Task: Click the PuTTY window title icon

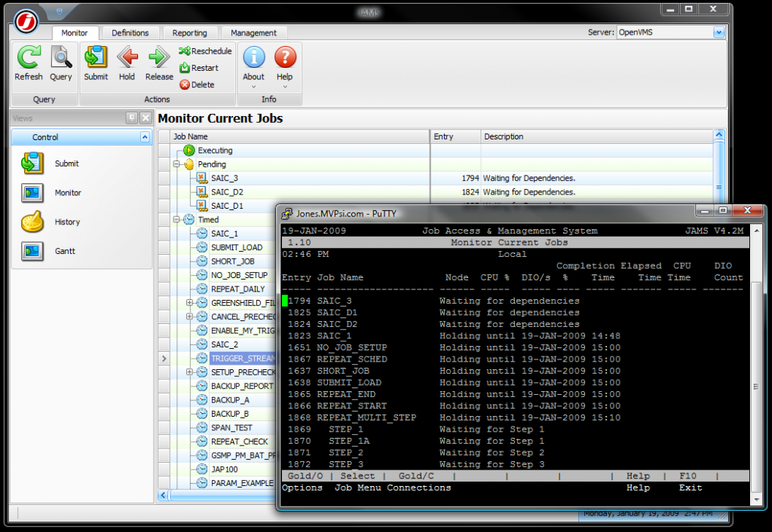Action: (286, 213)
